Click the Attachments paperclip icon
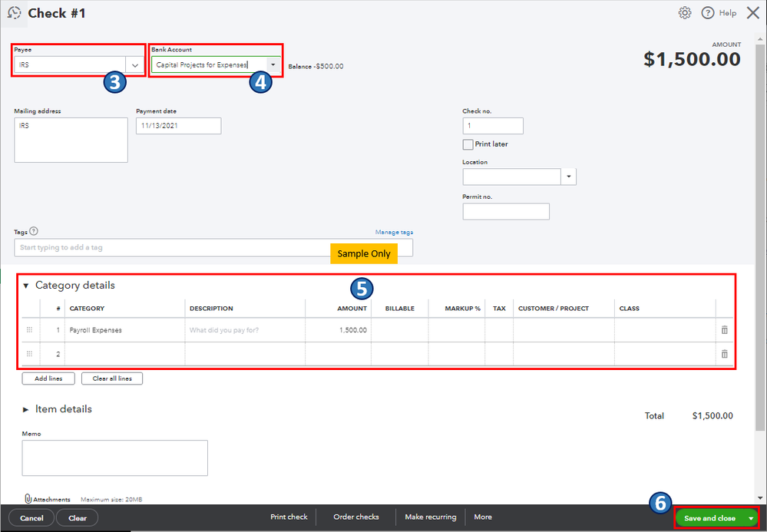 [x=28, y=499]
